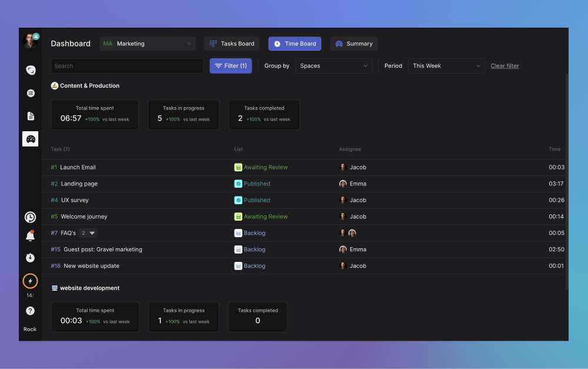The height and width of the screenshot is (369, 588).
Task: Open the Marketing workspace dropdown
Action: [148, 44]
